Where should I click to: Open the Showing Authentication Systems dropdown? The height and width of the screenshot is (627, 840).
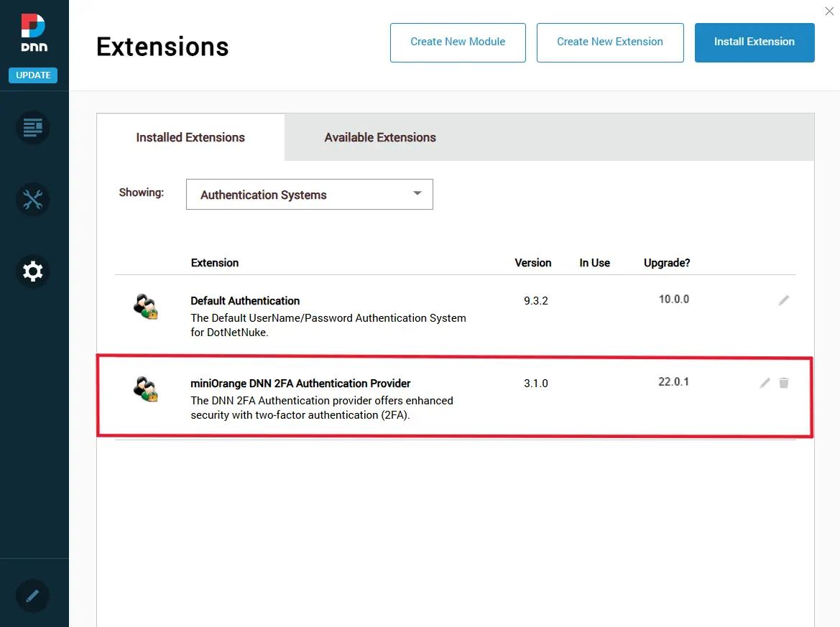coord(309,195)
